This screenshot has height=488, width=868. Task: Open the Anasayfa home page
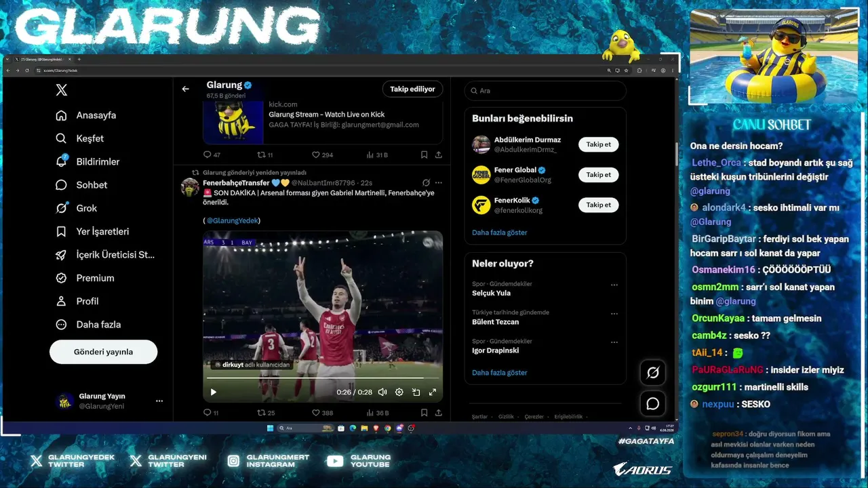coord(86,115)
